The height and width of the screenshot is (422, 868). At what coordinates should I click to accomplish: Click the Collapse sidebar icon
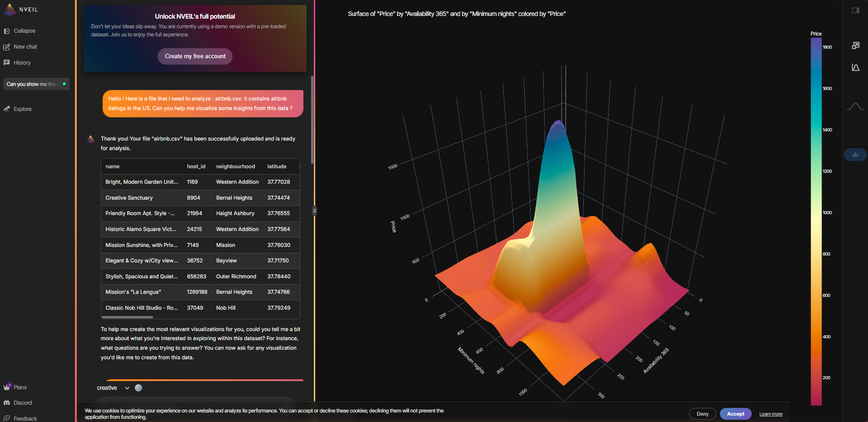point(7,31)
